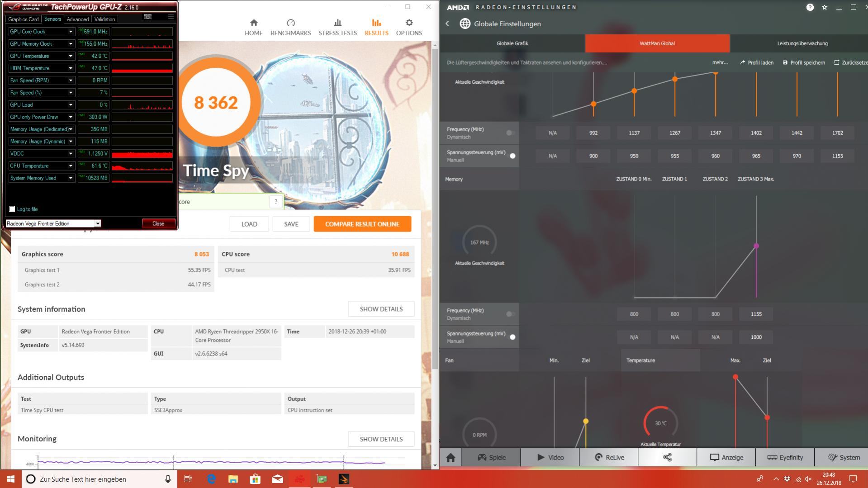Switch to GPU-Z Validation tab
This screenshot has height=488, width=868.
tap(104, 19)
